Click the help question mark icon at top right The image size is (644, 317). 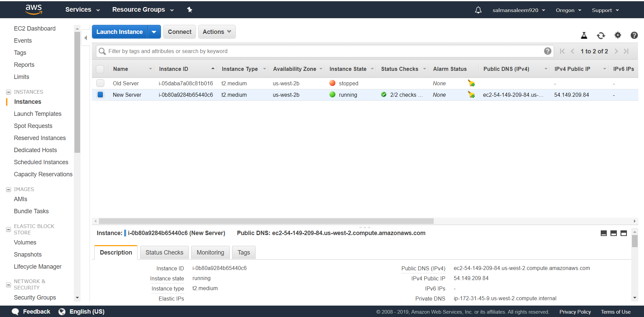(x=634, y=35)
